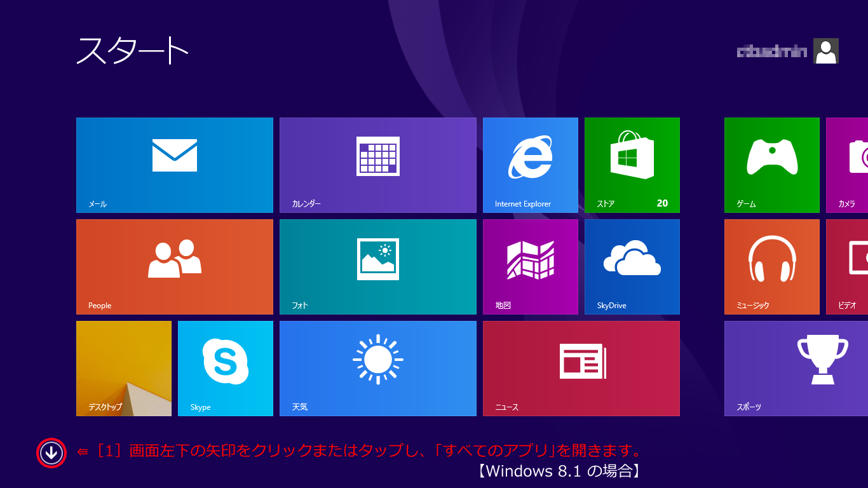Launch the Skype tile
Viewport: 868px width, 488px height.
pos(226,369)
